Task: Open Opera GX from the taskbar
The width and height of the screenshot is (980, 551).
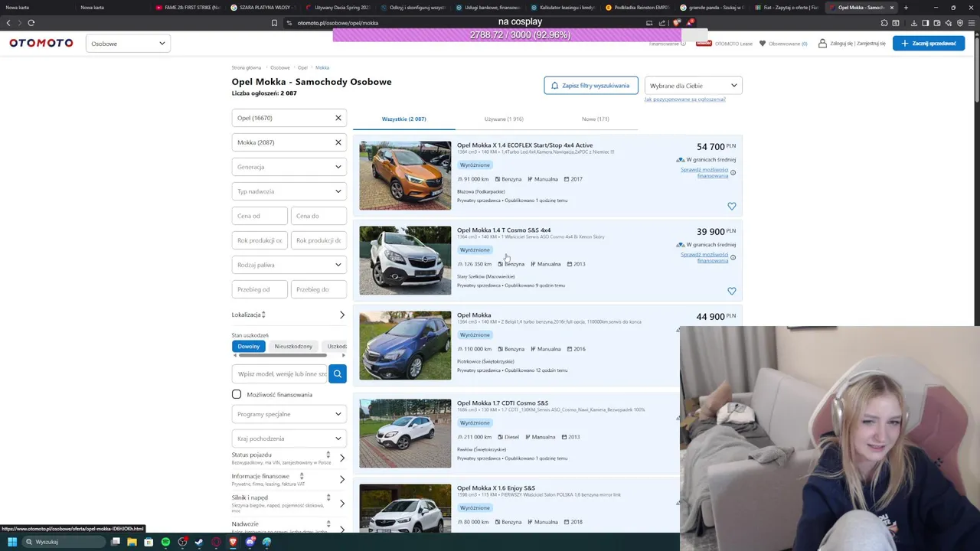Action: pyautogui.click(x=216, y=542)
